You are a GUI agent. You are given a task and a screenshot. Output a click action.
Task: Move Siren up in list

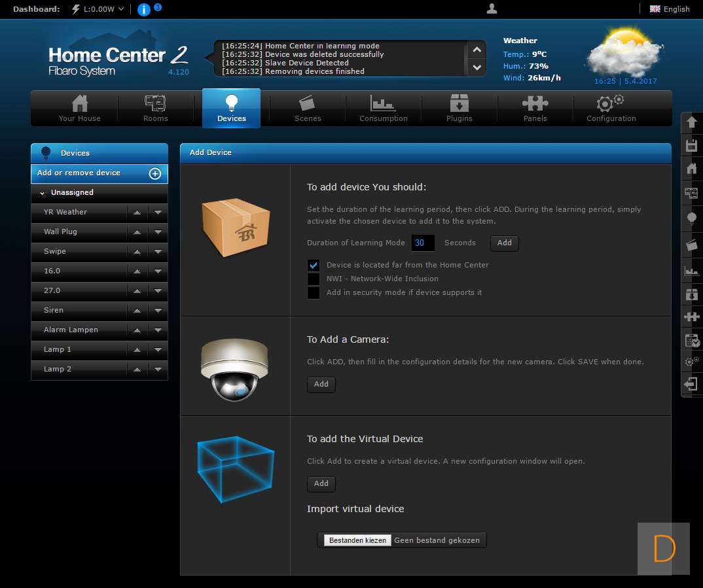[x=137, y=311]
